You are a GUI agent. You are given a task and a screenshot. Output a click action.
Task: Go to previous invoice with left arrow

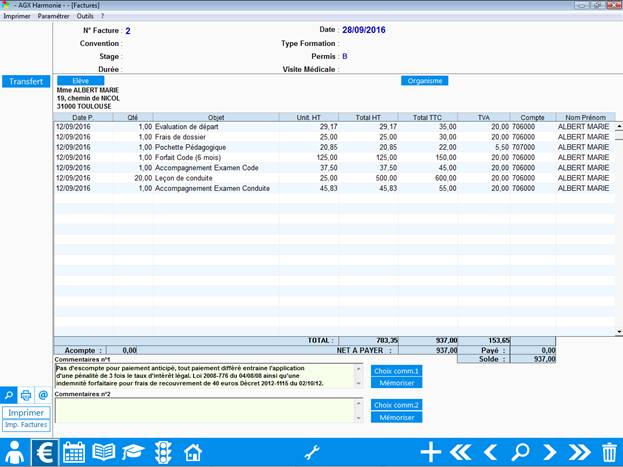coord(491,452)
